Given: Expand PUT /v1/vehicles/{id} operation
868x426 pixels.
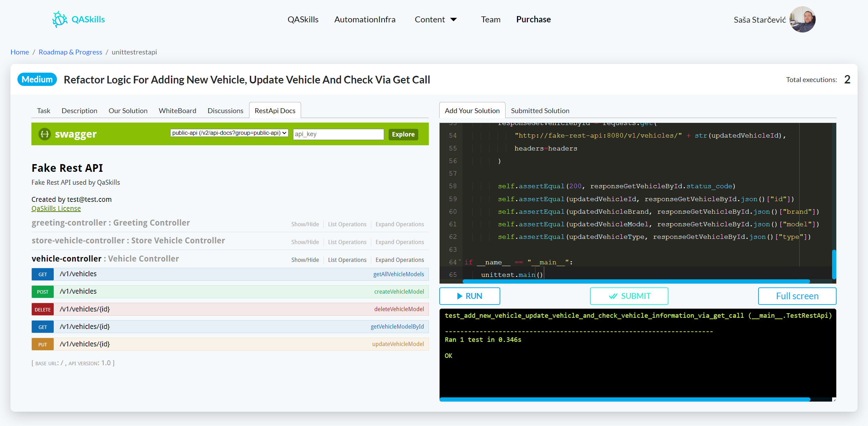Looking at the screenshot, I should [230, 344].
